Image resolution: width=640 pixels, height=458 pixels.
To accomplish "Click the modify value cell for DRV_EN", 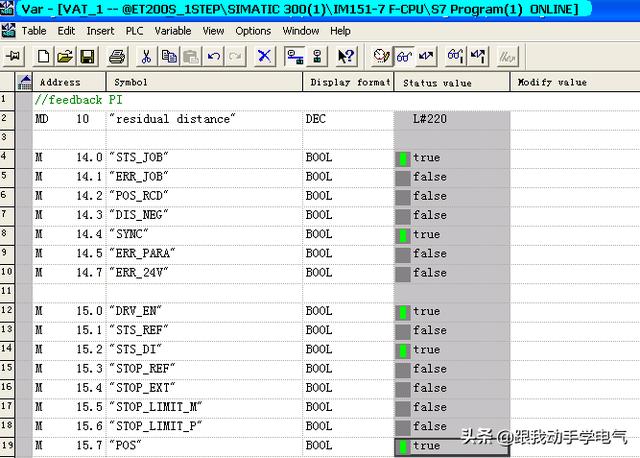I will pyautogui.click(x=575, y=311).
